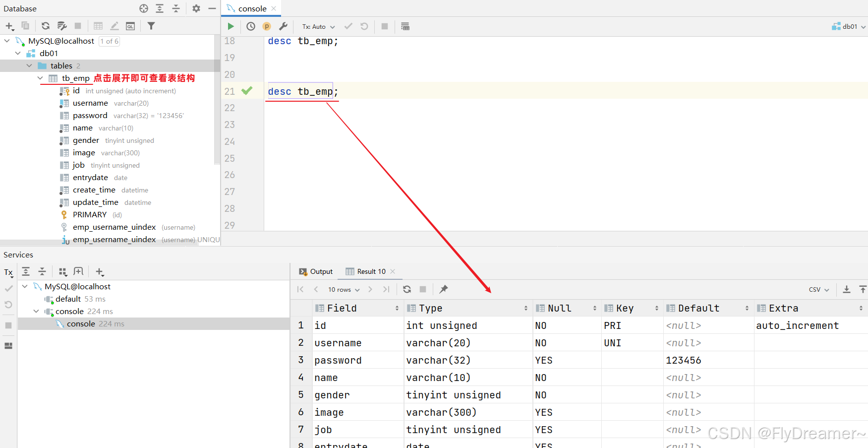Image resolution: width=868 pixels, height=448 pixels.
Task: Sort by the Default column header
Action: click(708, 308)
